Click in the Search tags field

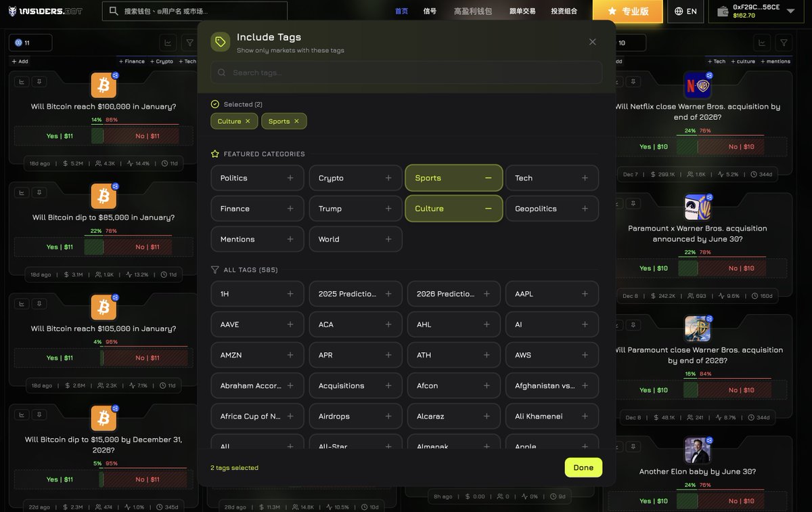[407, 72]
